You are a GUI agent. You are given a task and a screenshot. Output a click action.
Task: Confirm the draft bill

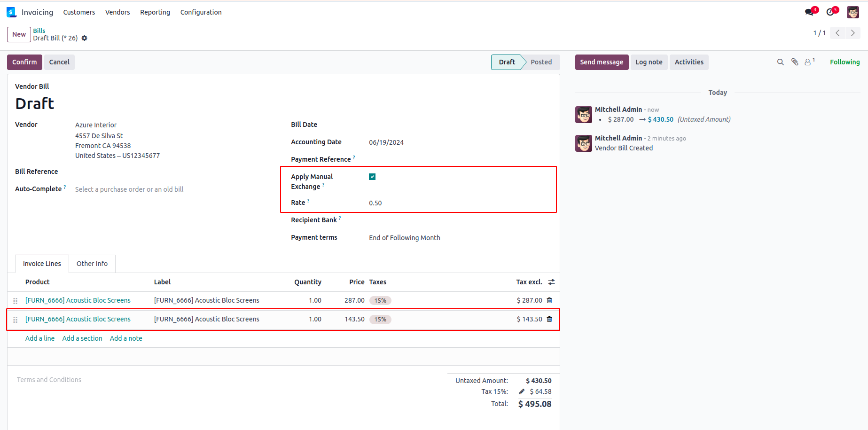coord(24,62)
